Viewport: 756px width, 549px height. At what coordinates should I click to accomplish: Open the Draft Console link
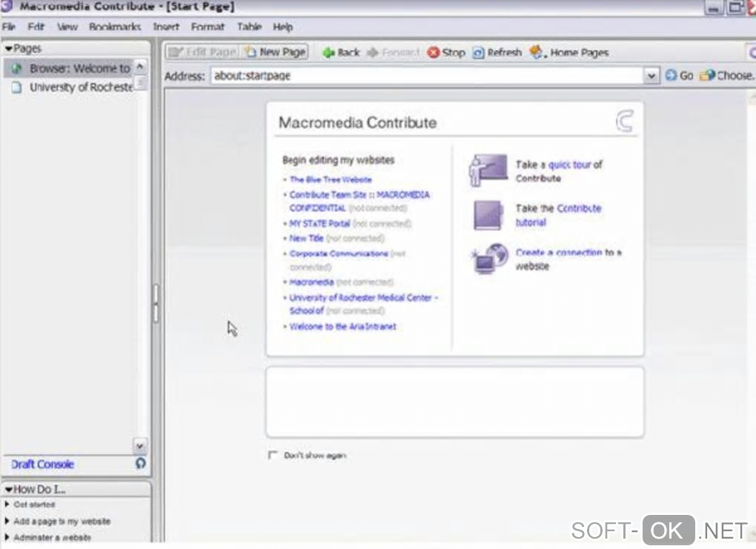[42, 464]
